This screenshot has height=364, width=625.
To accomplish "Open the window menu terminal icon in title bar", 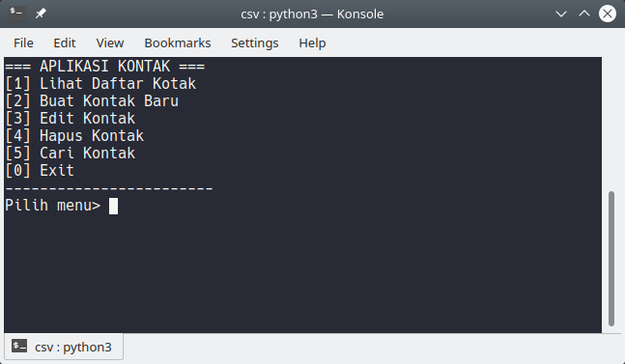I will pos(17,14).
